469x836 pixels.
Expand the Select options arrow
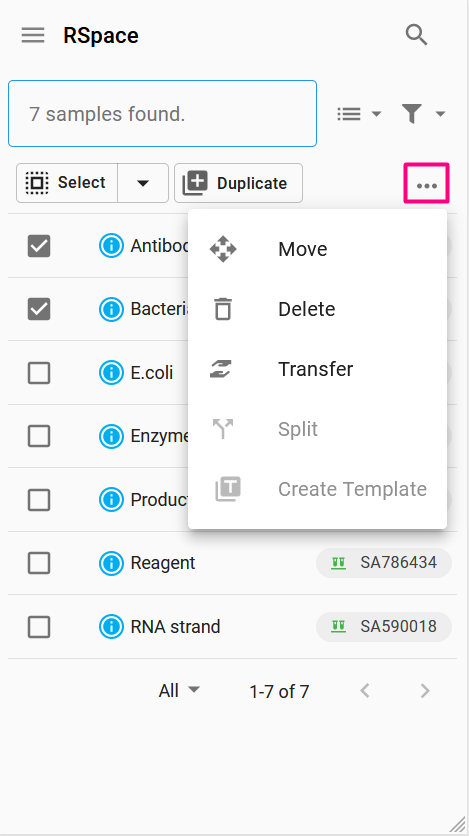coord(143,183)
